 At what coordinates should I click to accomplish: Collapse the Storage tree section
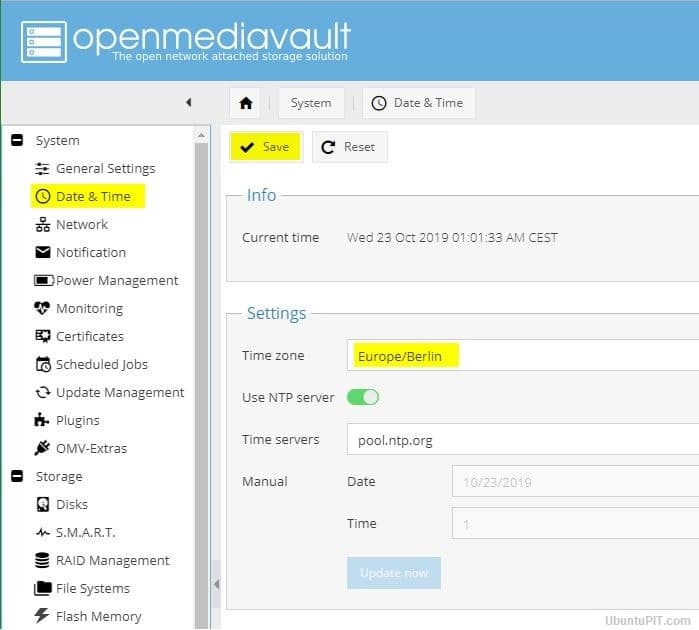(17, 477)
